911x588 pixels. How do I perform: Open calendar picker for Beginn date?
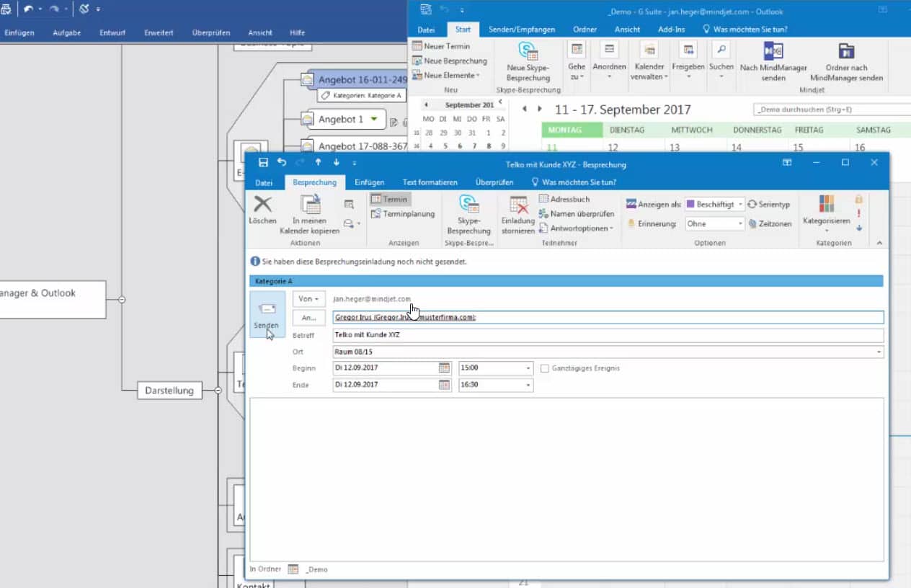click(x=445, y=367)
